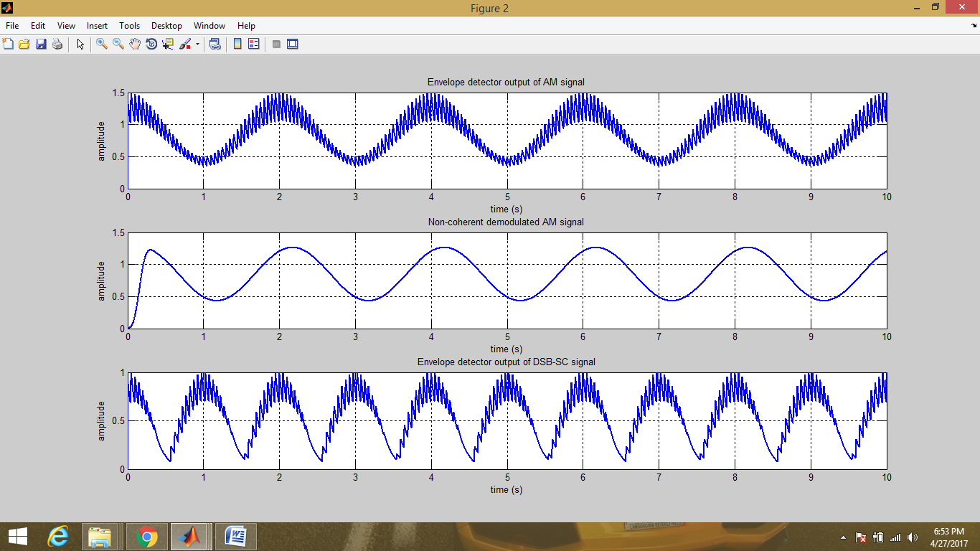Click the battery power tray icon

tap(878, 537)
